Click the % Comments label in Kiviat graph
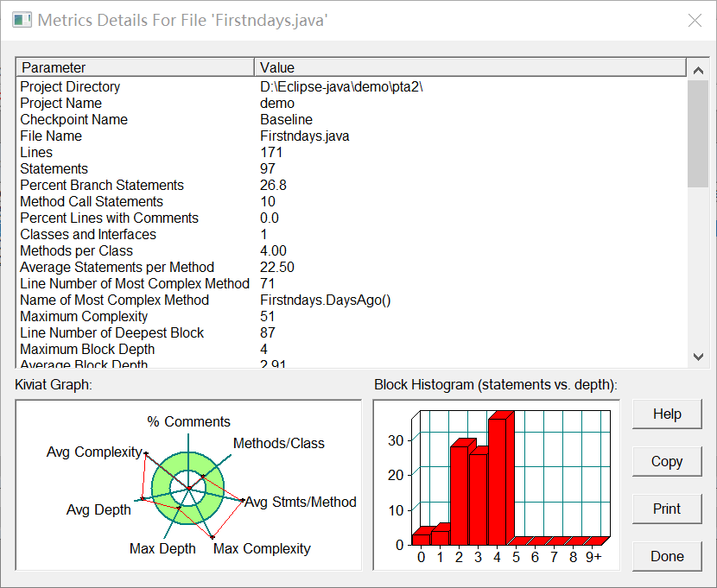This screenshot has height=588, width=717. 188,421
